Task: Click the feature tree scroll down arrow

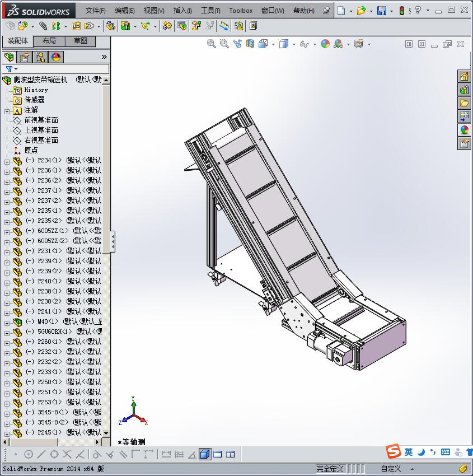Action: point(106,433)
